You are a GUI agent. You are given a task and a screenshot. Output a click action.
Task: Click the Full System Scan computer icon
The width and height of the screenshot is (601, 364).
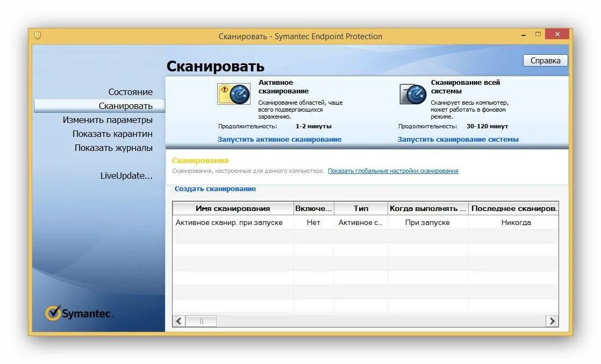pyautogui.click(x=412, y=94)
